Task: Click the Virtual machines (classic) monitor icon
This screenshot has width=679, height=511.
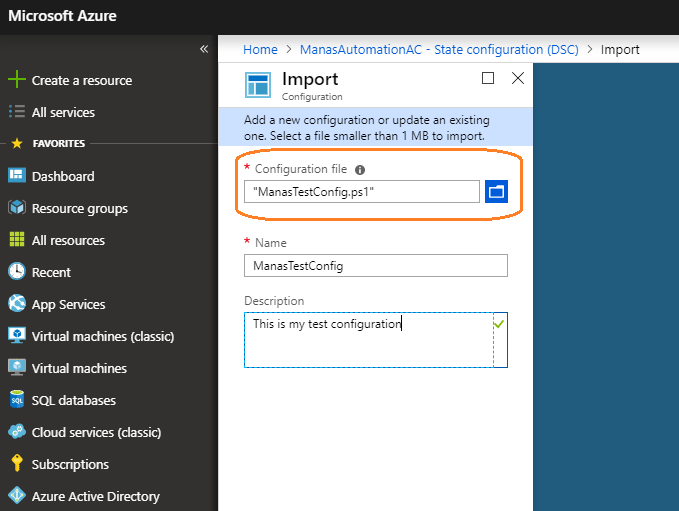Action: tap(17, 335)
